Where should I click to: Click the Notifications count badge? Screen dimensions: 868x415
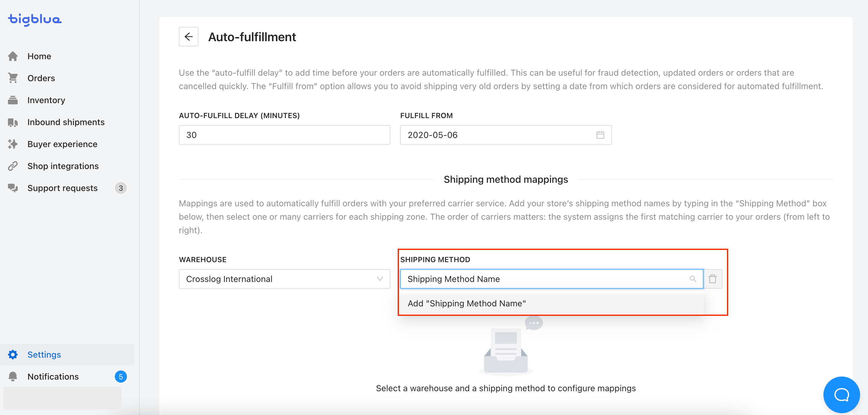tap(121, 377)
